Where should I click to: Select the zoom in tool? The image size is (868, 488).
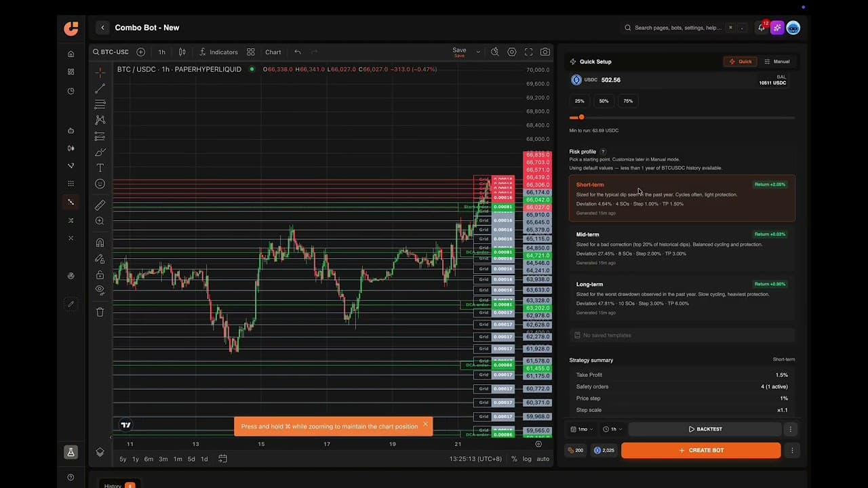[x=100, y=221]
